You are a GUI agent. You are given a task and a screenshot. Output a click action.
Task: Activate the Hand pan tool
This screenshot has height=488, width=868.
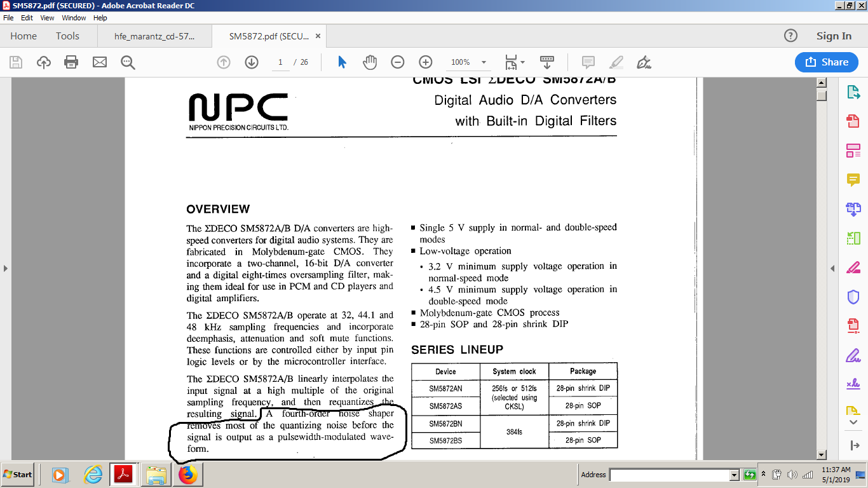pos(370,62)
